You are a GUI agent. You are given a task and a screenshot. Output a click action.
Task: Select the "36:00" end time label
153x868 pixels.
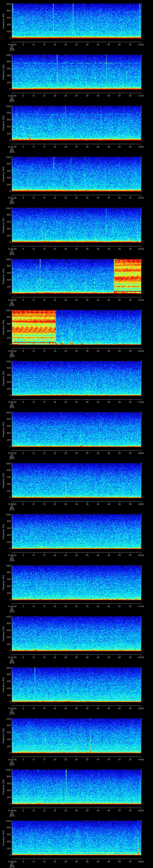coord(141,351)
